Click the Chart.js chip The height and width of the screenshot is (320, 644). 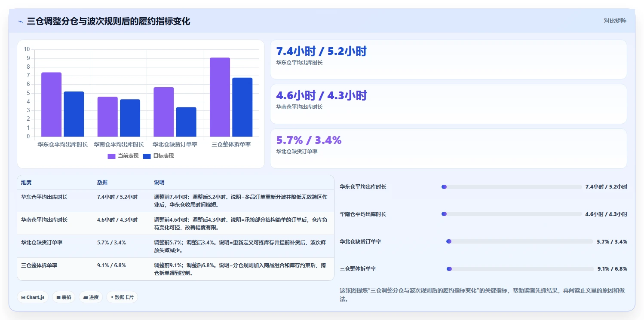[x=33, y=297]
